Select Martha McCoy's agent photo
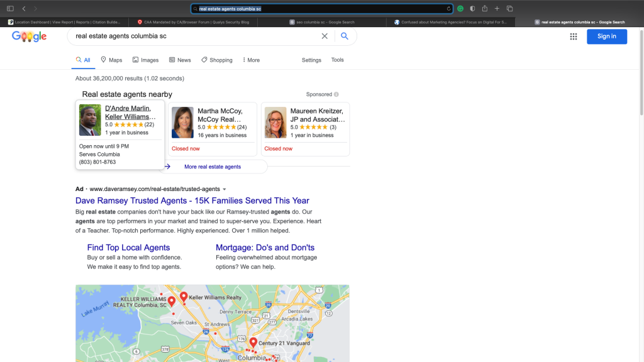Image resolution: width=644 pixels, height=362 pixels. [182, 122]
